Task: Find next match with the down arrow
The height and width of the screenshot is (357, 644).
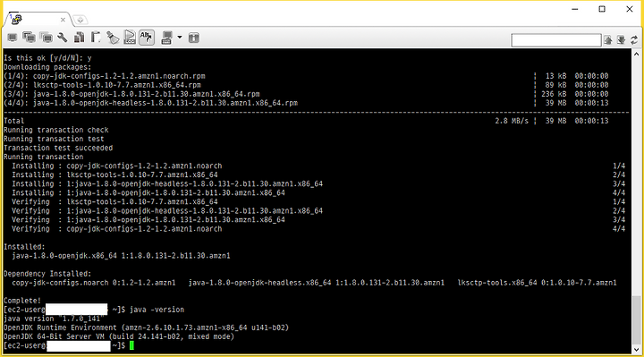Action: tap(621, 40)
